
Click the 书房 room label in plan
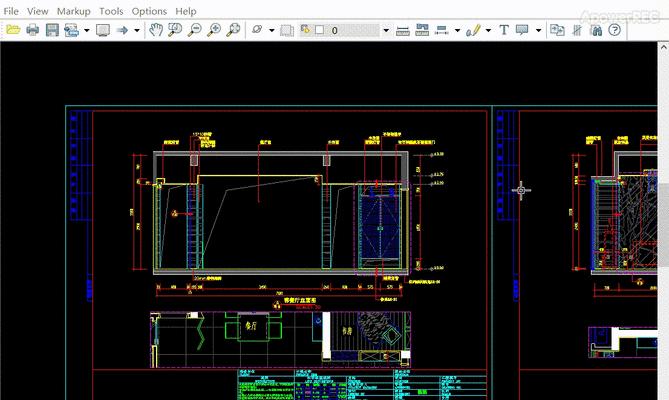click(347, 330)
